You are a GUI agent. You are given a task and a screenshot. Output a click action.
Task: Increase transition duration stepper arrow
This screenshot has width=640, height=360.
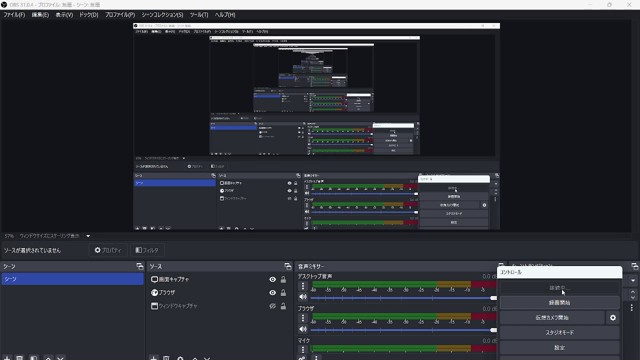pyautogui.click(x=633, y=292)
